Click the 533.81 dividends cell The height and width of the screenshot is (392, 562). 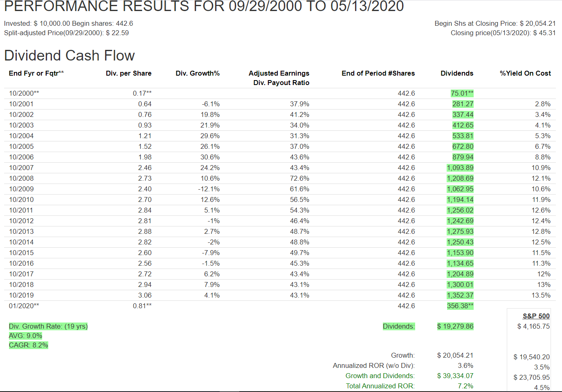tap(463, 136)
